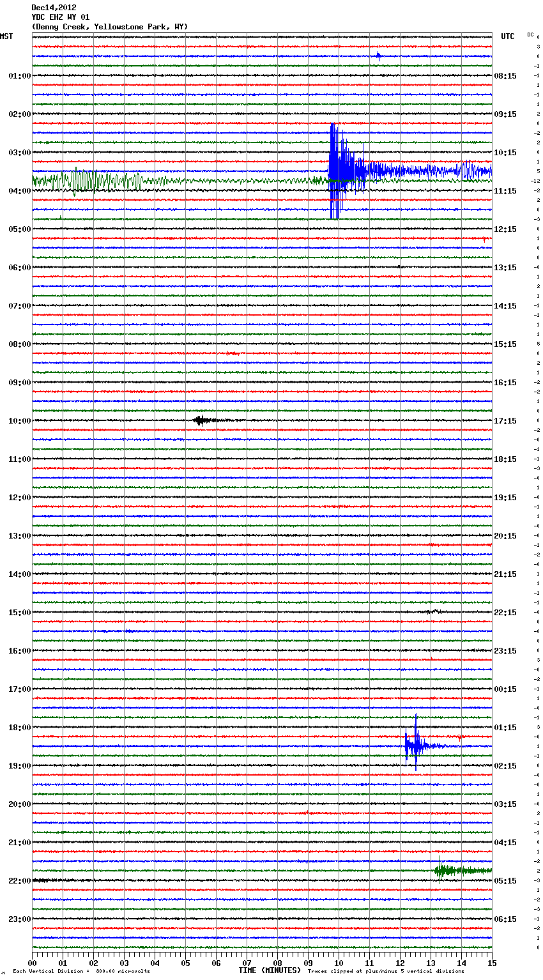This screenshot has height=980, width=543.
Task: Click the 03:15 UTC time label
Action: coord(505,804)
